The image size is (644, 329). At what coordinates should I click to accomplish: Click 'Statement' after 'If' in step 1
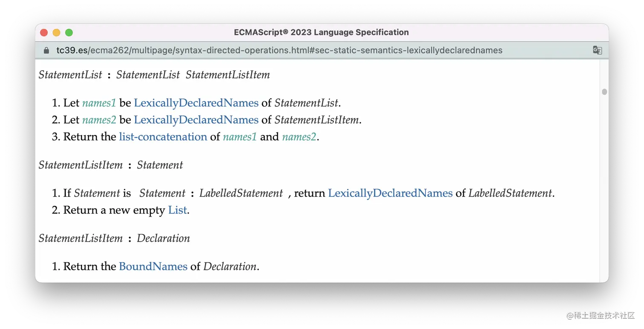coord(97,193)
